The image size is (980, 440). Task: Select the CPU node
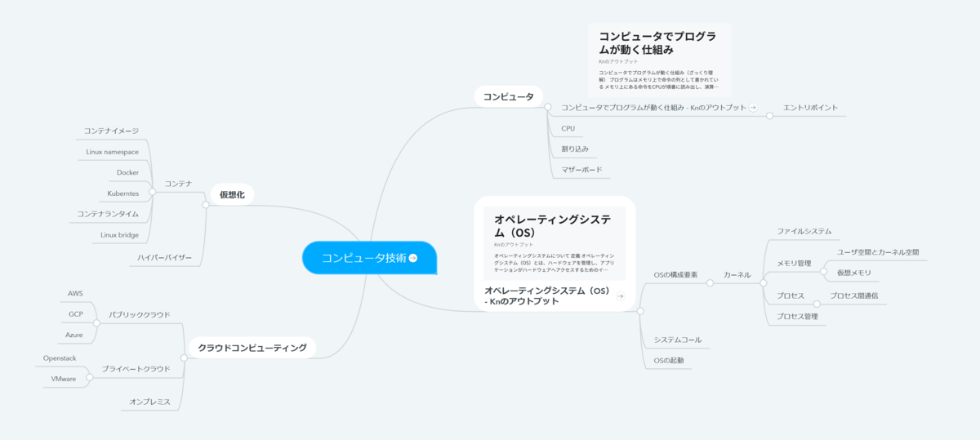pyautogui.click(x=568, y=128)
